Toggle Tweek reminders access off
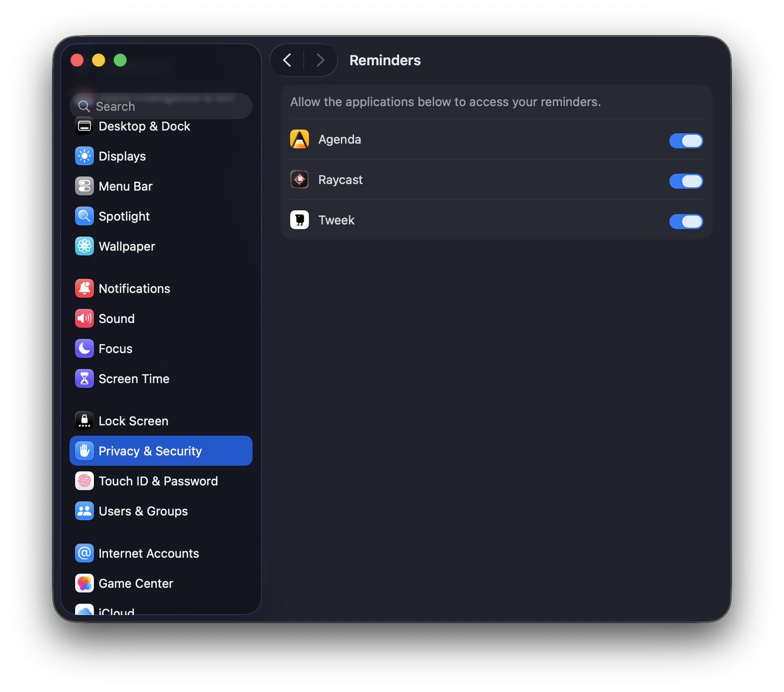This screenshot has height=692, width=784. (x=686, y=221)
